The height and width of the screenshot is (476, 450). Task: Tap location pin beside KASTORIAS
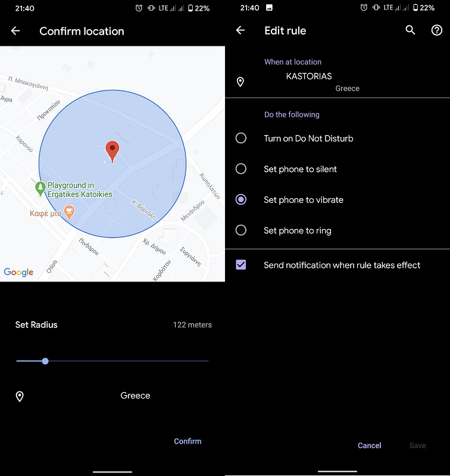tap(240, 82)
